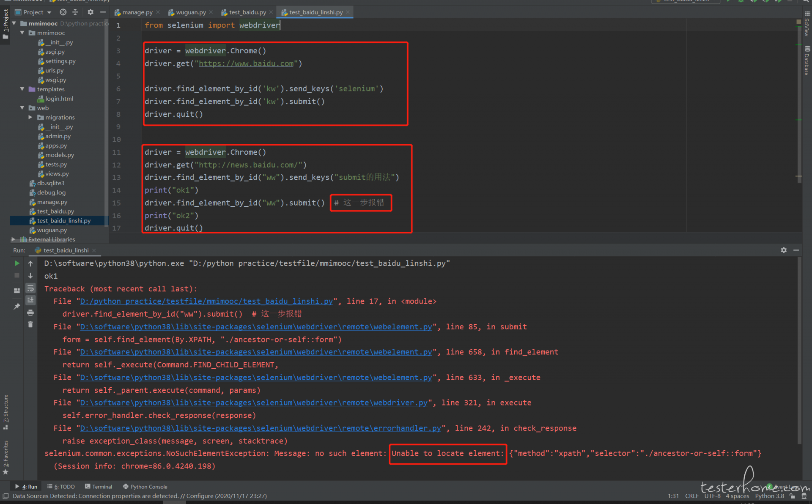812x504 pixels.
Task: Expand the migrations folder
Action: click(30, 117)
